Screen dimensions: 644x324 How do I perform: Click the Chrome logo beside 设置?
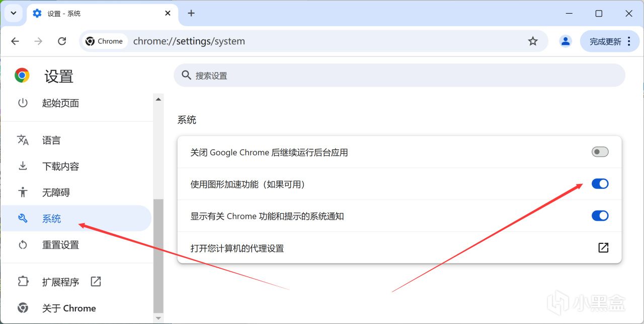click(22, 76)
